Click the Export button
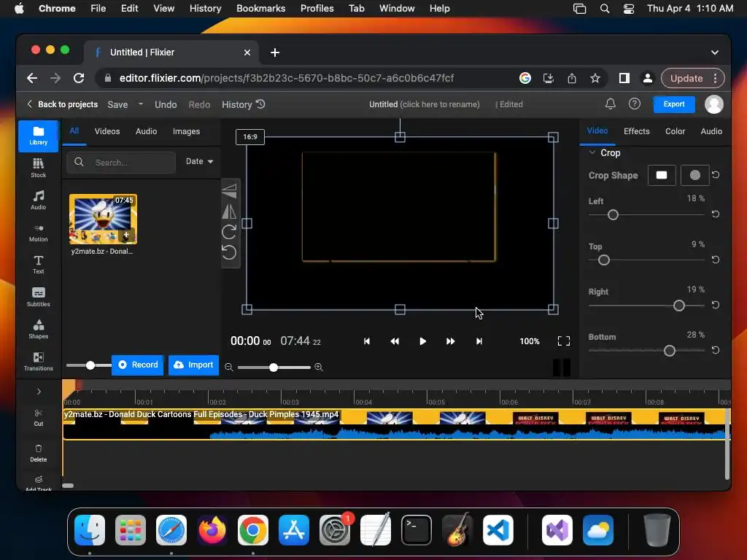The image size is (747, 560). (673, 104)
